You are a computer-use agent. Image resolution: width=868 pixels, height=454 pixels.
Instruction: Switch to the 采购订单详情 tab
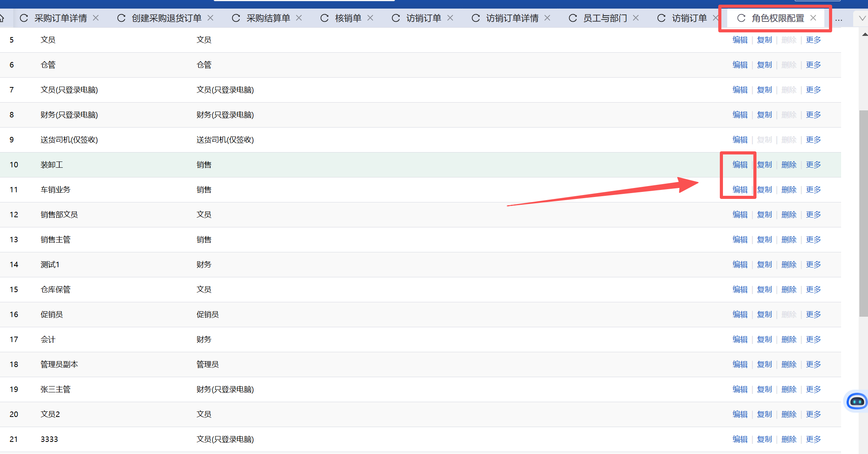[x=61, y=18]
